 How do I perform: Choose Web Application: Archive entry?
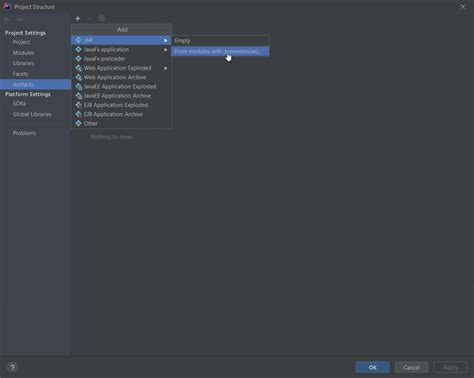[x=121, y=77]
